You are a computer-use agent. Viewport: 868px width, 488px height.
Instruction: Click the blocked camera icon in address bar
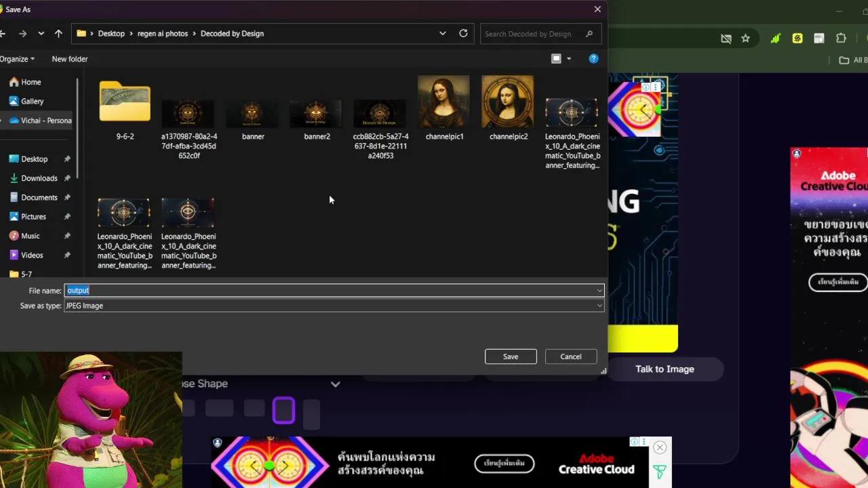(x=726, y=39)
